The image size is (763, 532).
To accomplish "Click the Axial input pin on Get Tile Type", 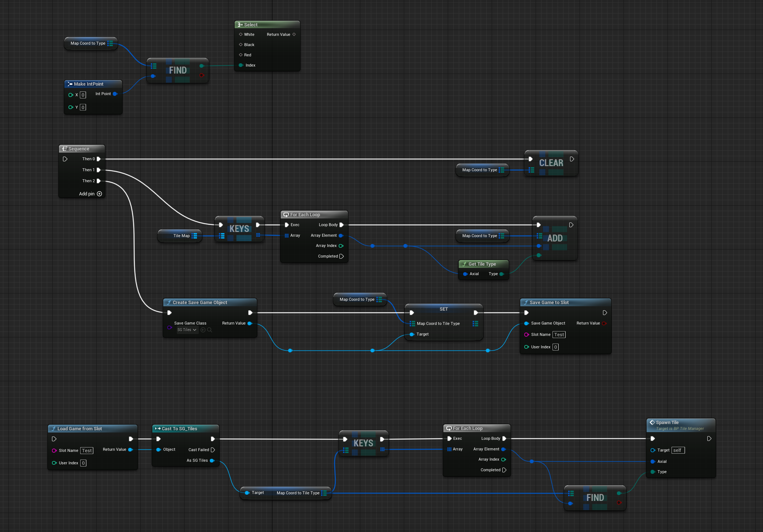I will point(465,274).
